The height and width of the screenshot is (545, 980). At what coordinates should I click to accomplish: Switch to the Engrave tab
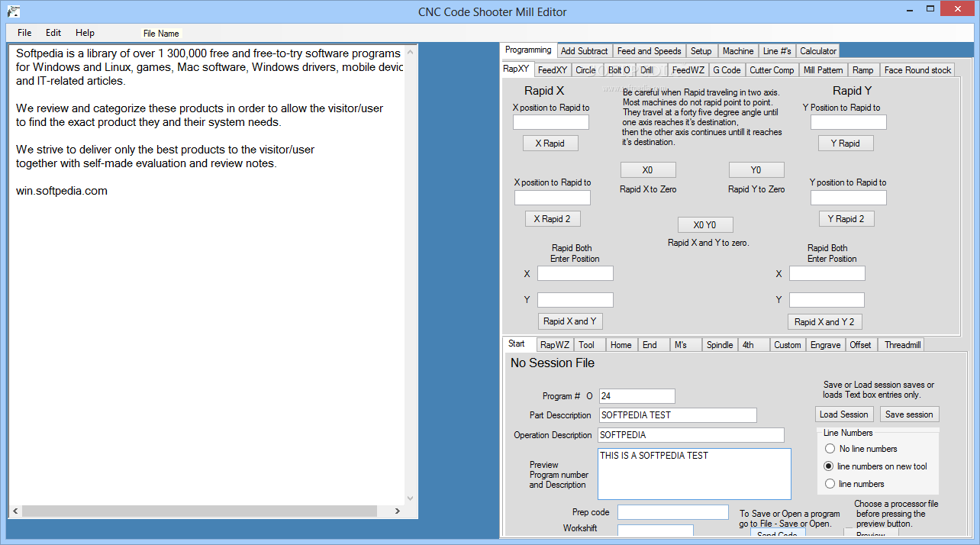pyautogui.click(x=825, y=345)
